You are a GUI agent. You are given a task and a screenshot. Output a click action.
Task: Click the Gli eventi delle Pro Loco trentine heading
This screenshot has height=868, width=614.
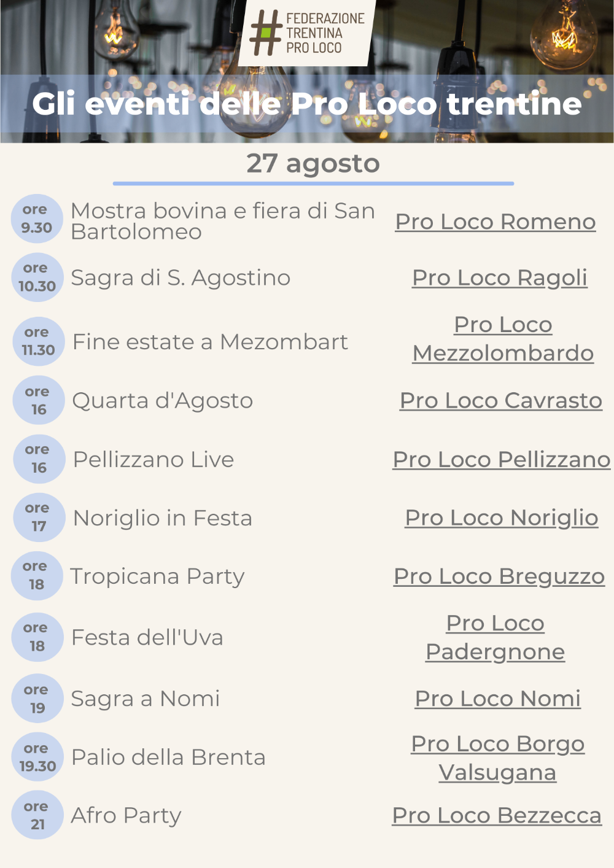[x=307, y=104]
